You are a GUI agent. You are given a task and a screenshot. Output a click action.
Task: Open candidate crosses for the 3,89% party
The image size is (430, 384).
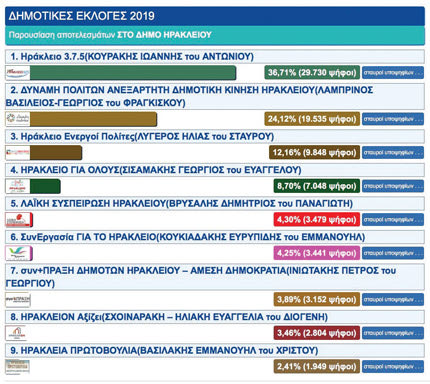click(x=393, y=299)
